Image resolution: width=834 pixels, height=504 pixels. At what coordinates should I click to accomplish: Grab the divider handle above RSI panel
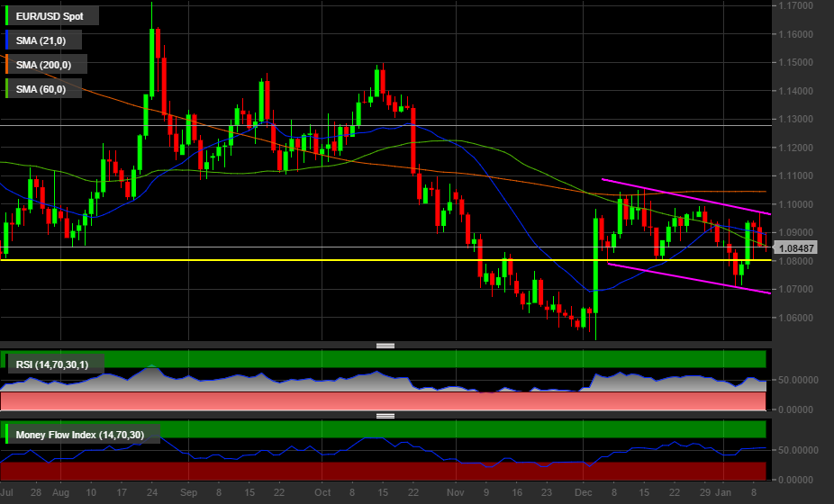tap(385, 345)
